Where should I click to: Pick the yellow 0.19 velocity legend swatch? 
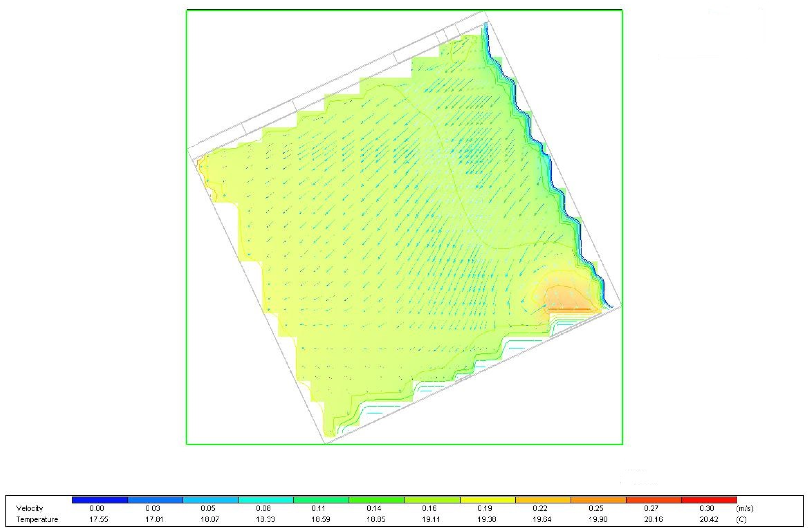488,500
